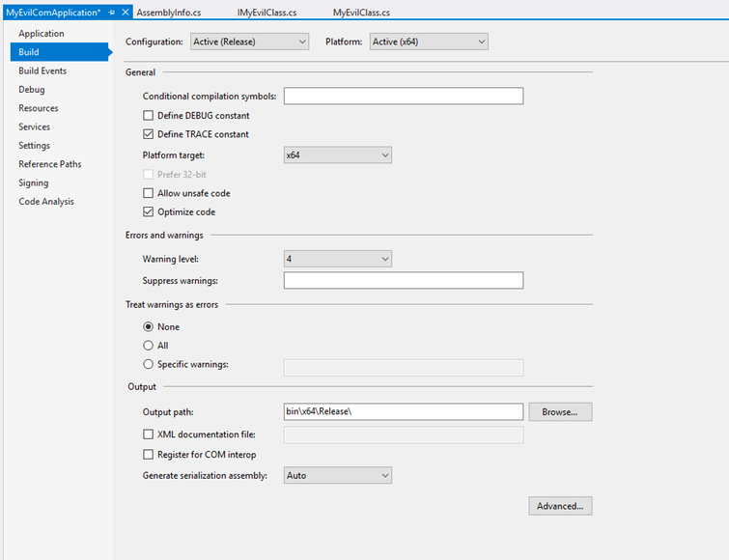Open the Advanced build settings
The height and width of the screenshot is (560, 729).
(x=560, y=506)
